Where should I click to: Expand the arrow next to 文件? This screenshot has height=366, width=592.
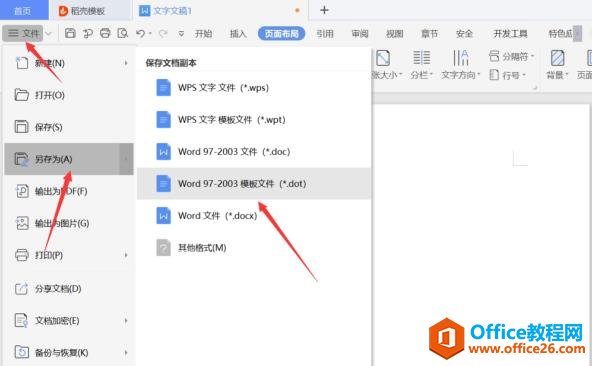(48, 34)
